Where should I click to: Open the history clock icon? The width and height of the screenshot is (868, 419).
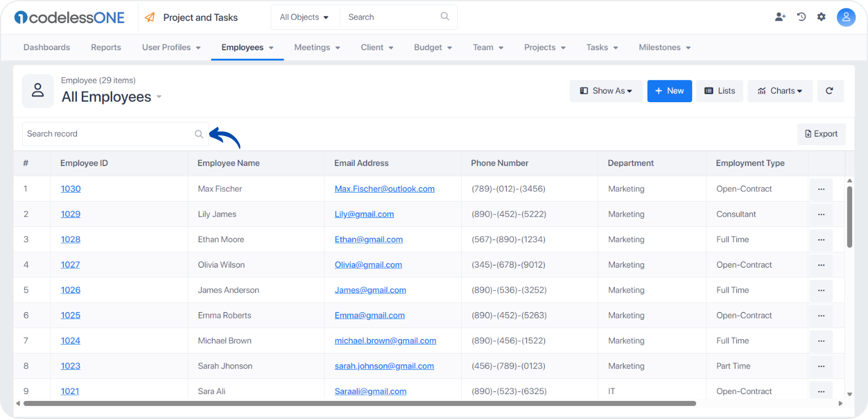(801, 17)
